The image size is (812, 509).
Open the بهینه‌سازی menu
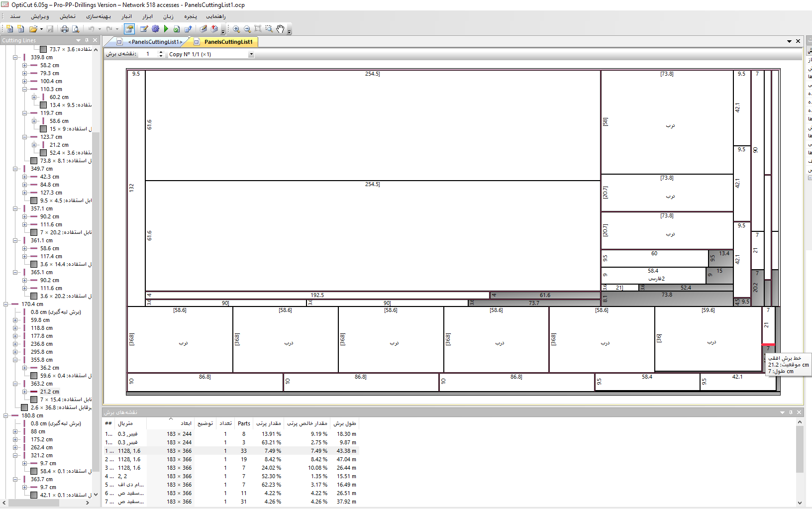[x=99, y=16]
